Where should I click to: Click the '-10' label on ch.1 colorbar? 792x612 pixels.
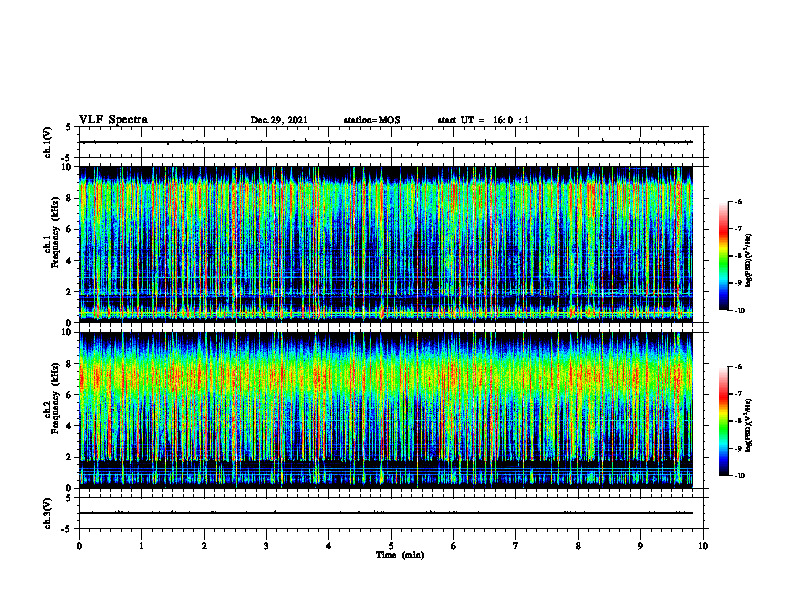click(x=739, y=310)
